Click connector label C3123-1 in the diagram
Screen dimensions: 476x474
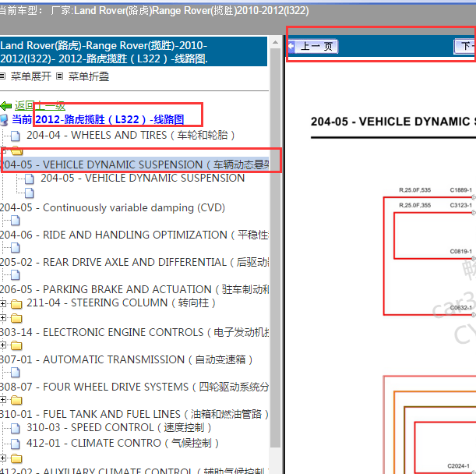(461, 205)
